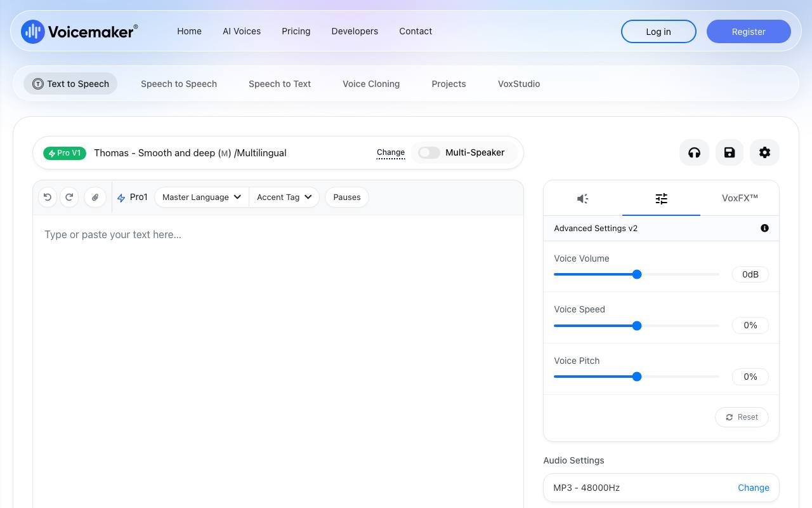This screenshot has height=508, width=812.
Task: Click the MP3 - 48000Hz audio format text
Action: tap(586, 488)
